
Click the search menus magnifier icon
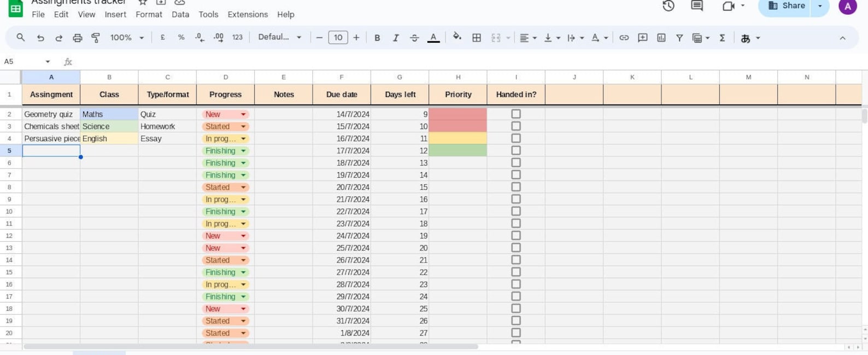(21, 38)
